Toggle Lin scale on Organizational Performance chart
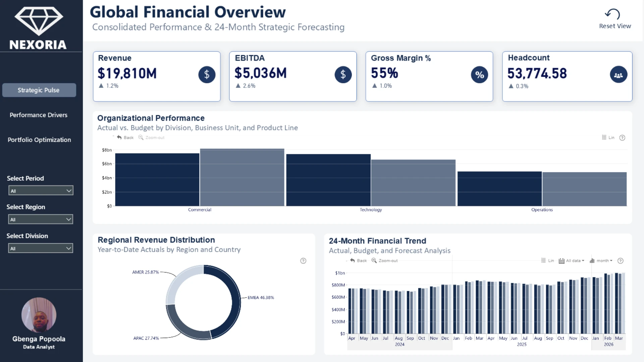Screen dimensions: 644x362 pos(608,137)
